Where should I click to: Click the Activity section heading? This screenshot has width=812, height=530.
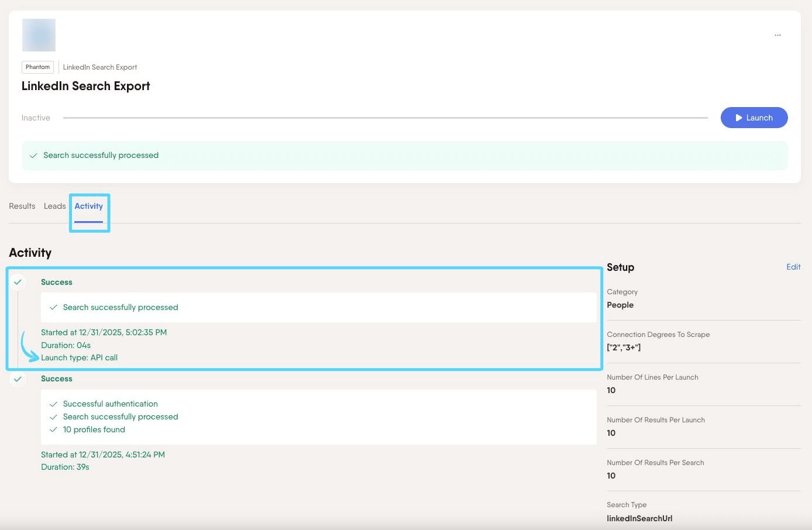tap(30, 253)
